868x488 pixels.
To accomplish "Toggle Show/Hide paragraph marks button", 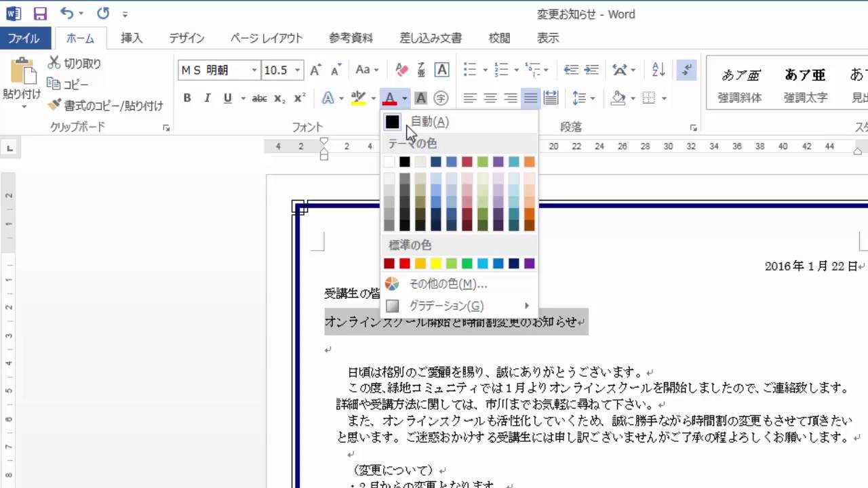I will tap(687, 70).
